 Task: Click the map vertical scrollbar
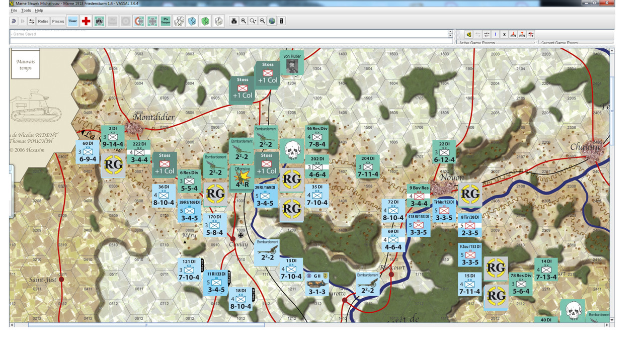click(612, 185)
